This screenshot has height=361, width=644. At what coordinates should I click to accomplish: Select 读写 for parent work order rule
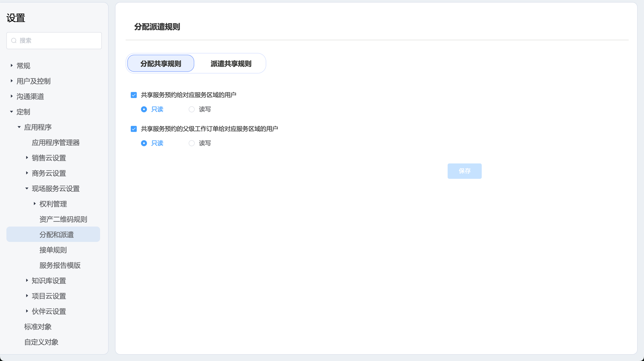coord(192,143)
